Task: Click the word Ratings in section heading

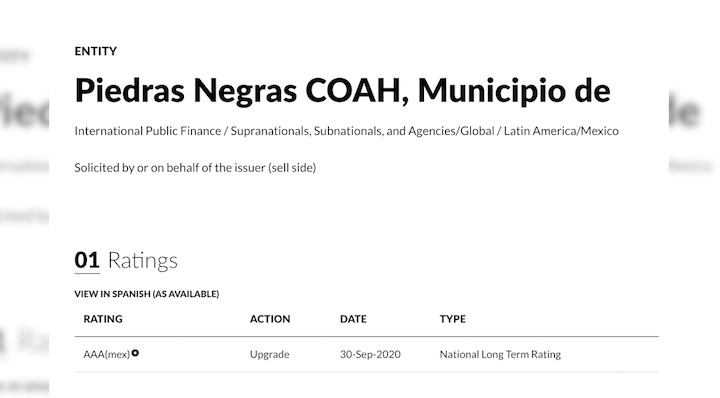Action: pyautogui.click(x=143, y=261)
